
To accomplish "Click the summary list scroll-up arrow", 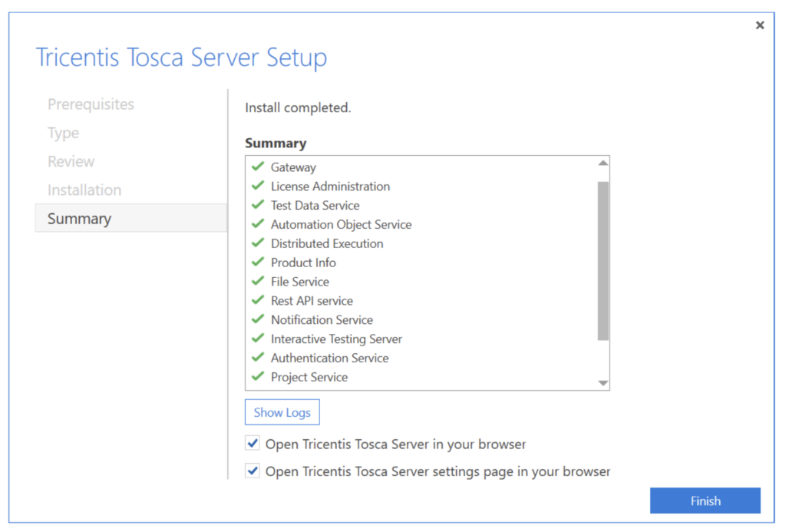I will pos(603,163).
